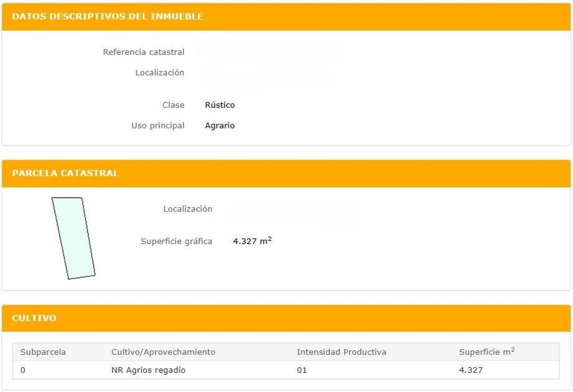Click the 'Rústico' class value
The image size is (573, 392).
tap(220, 105)
